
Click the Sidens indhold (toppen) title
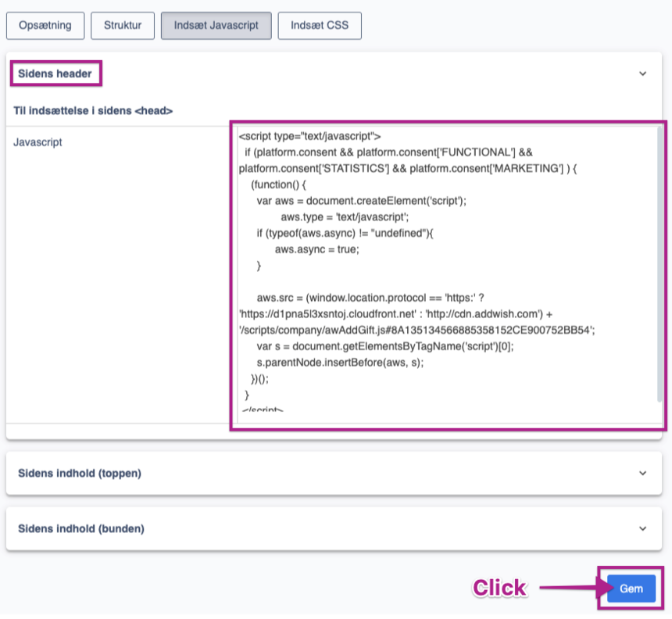tap(80, 473)
